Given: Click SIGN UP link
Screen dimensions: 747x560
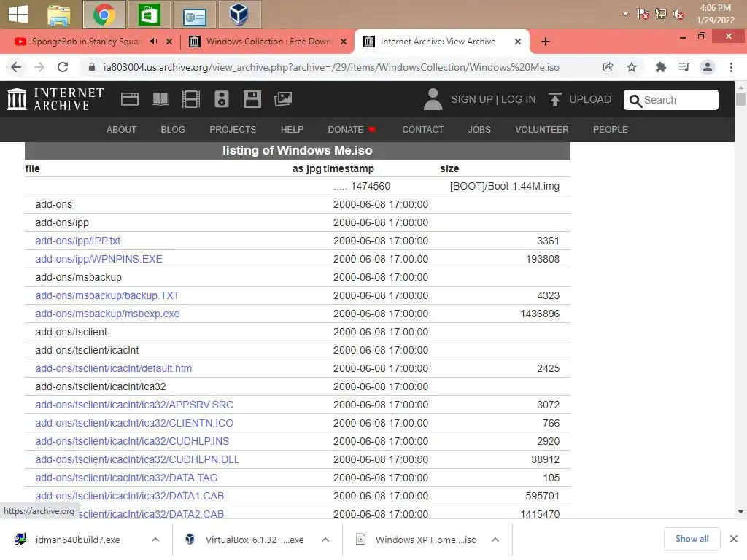Looking at the screenshot, I should (x=472, y=99).
